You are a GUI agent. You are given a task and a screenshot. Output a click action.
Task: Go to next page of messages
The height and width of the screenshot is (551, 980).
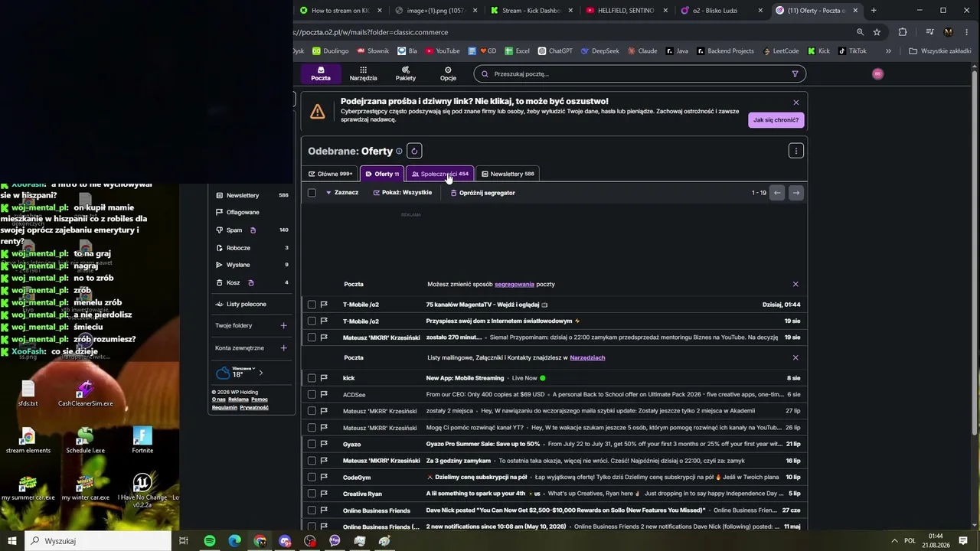coord(795,193)
